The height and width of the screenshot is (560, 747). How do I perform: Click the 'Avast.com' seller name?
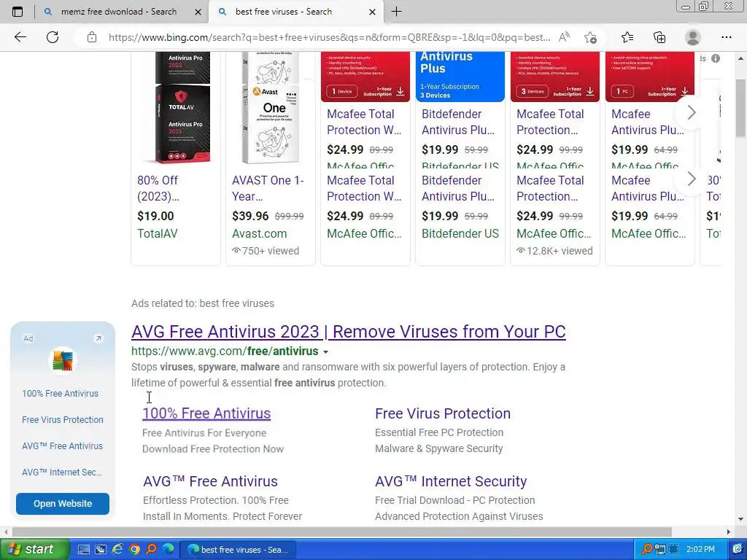pyautogui.click(x=259, y=234)
